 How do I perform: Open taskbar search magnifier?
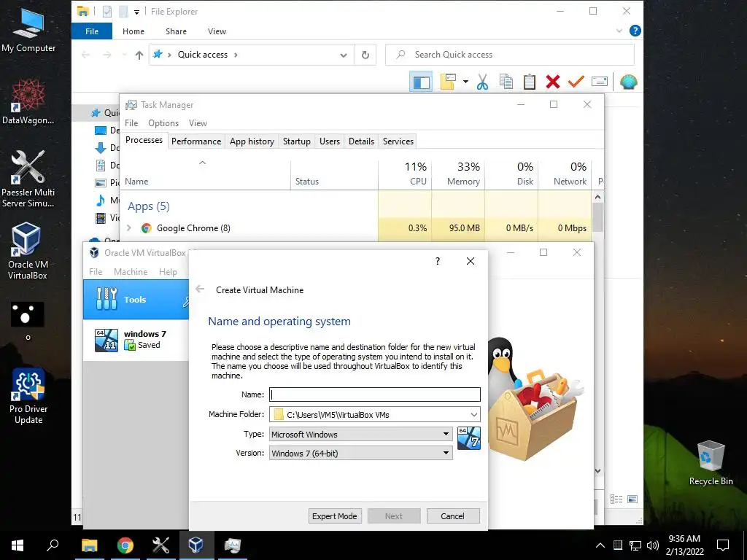53,545
